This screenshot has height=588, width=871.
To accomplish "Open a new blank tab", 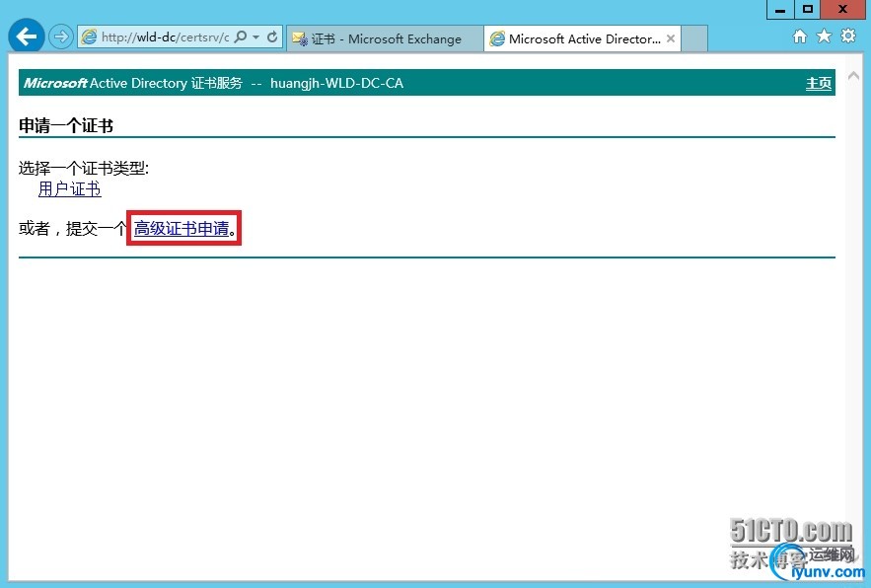I will pos(694,38).
